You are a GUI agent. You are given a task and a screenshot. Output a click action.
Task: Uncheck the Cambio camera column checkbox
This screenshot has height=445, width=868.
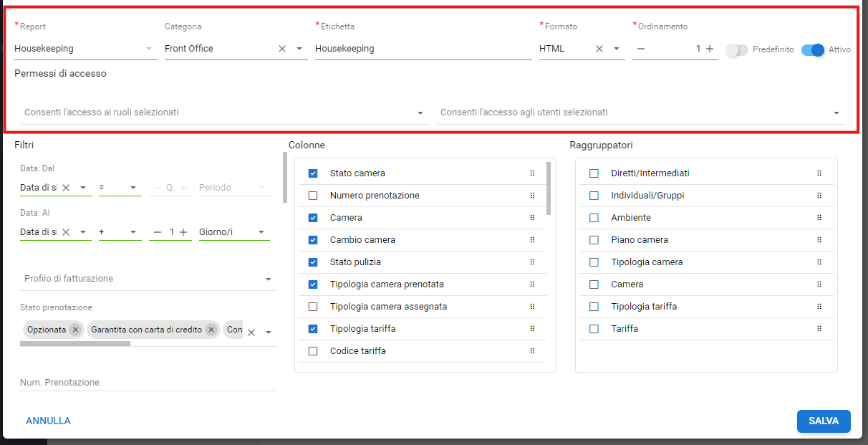click(x=313, y=240)
